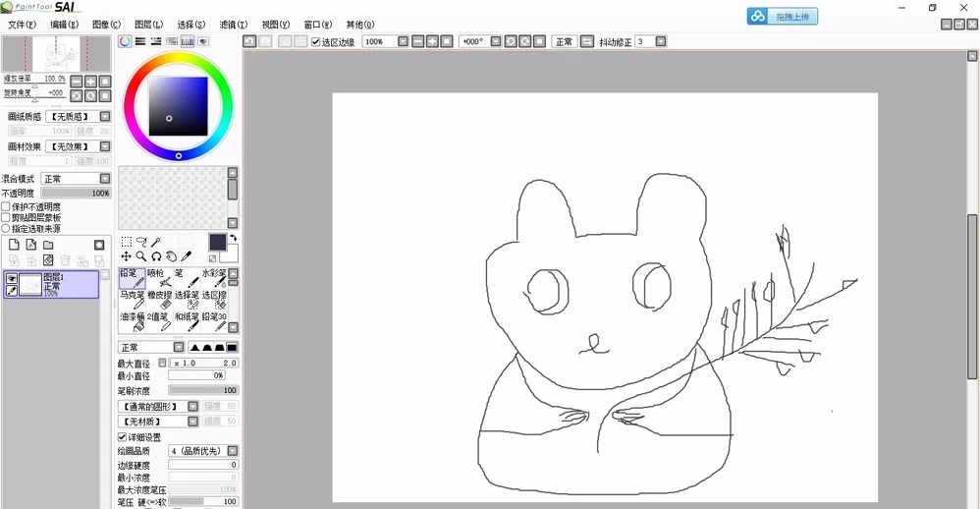The height and width of the screenshot is (509, 980).
Task: Open 【通常的圆形】 brush shape dropdown
Action: 193,407
